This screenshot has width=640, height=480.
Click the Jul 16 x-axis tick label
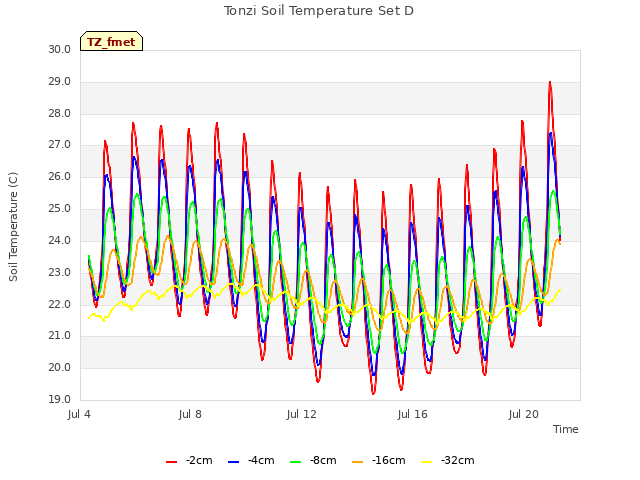413,414
